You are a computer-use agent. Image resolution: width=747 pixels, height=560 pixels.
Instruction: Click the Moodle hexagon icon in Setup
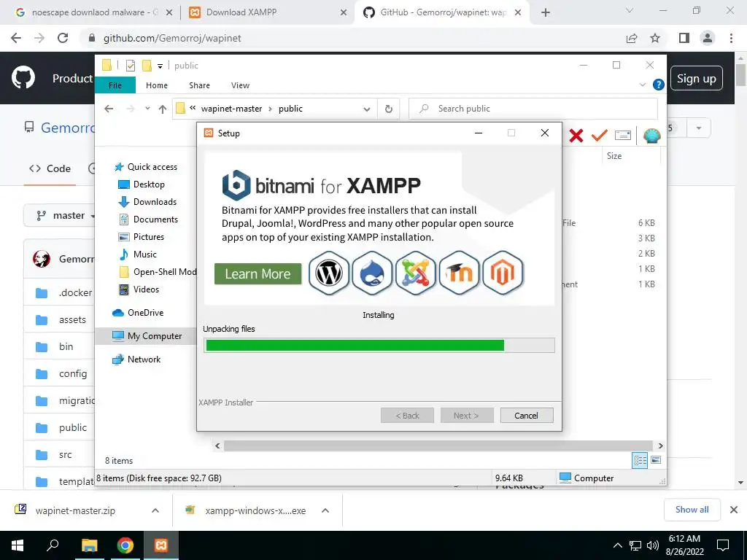(459, 273)
